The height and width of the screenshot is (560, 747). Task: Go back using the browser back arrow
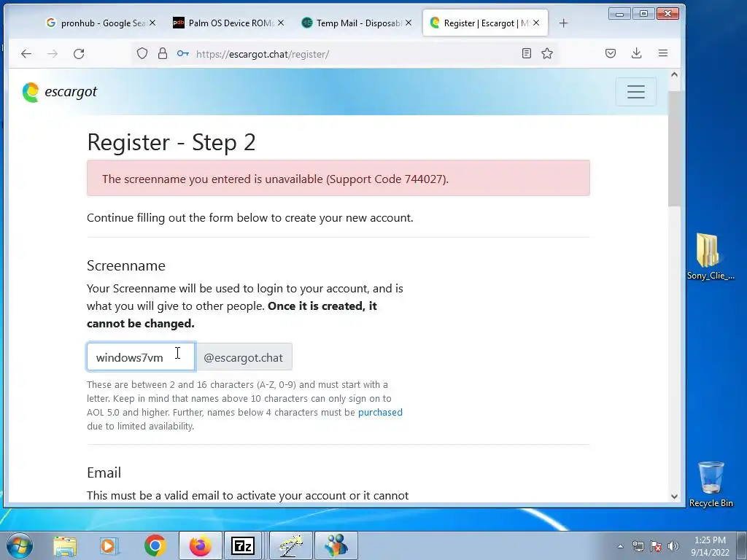[x=26, y=54]
